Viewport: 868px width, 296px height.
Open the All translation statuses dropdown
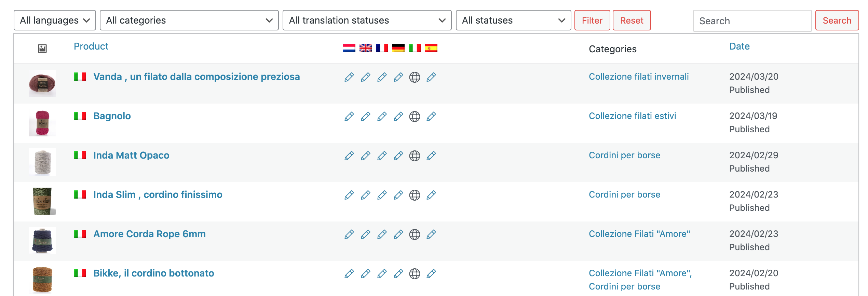point(367,21)
